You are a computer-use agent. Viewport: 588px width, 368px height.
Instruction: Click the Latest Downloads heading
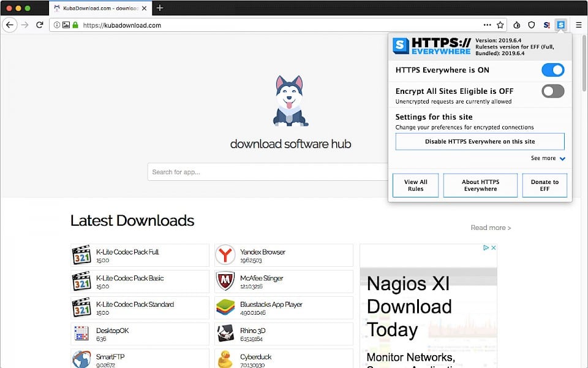tap(132, 220)
